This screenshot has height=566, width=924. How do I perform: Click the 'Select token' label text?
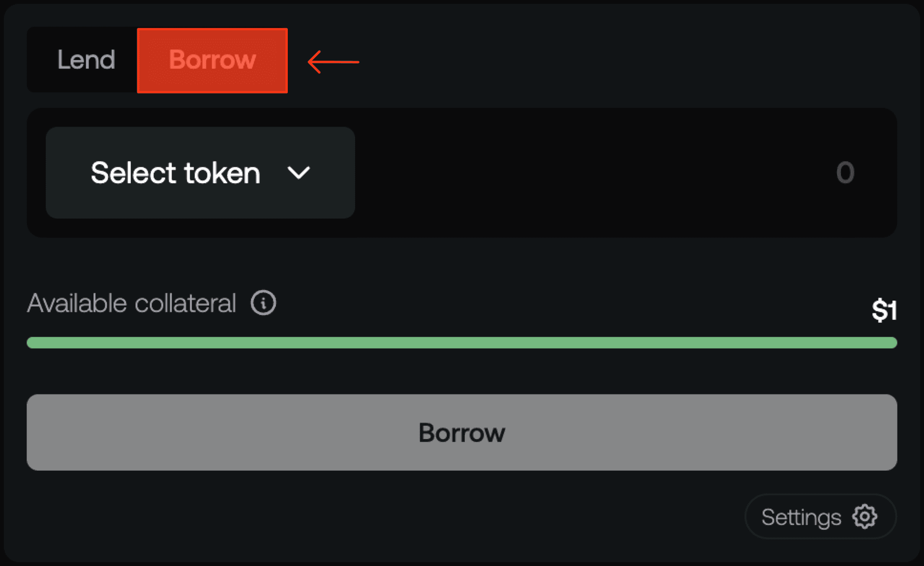pyautogui.click(x=175, y=173)
